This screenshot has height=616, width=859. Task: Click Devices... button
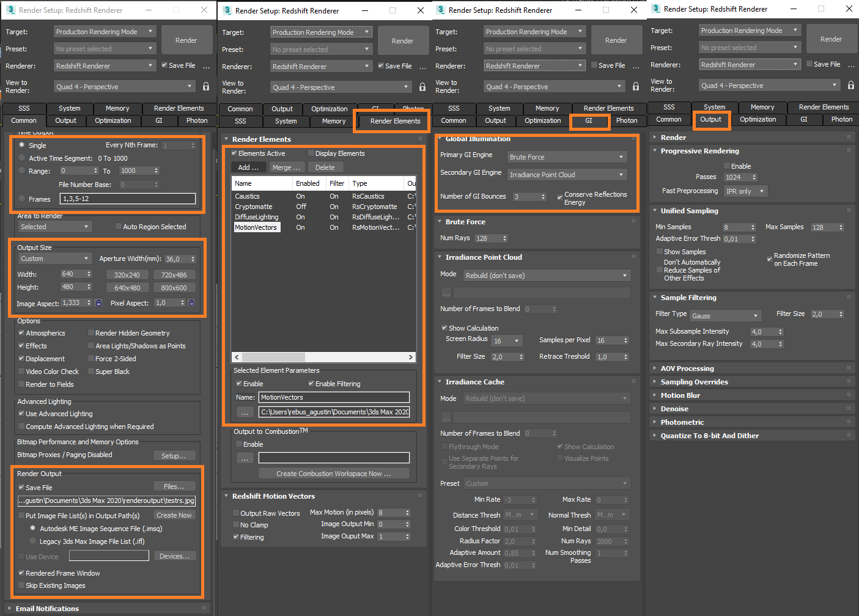(174, 556)
